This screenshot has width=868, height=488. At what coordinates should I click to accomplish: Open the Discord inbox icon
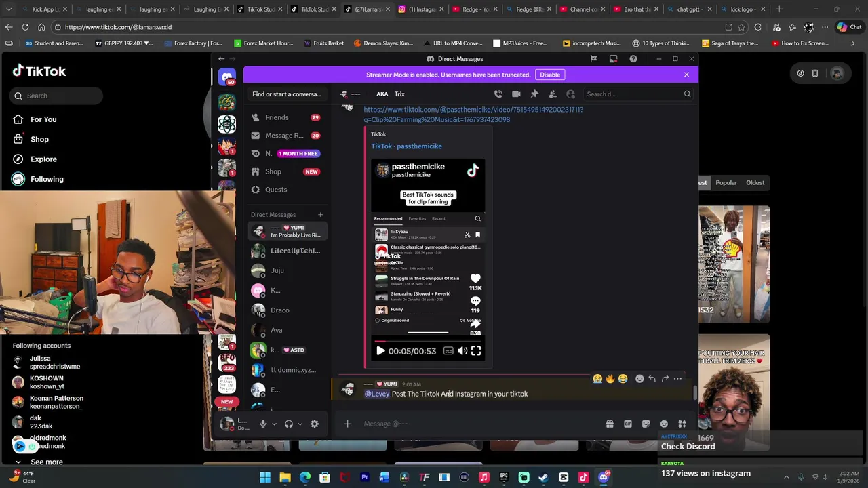[x=613, y=59]
